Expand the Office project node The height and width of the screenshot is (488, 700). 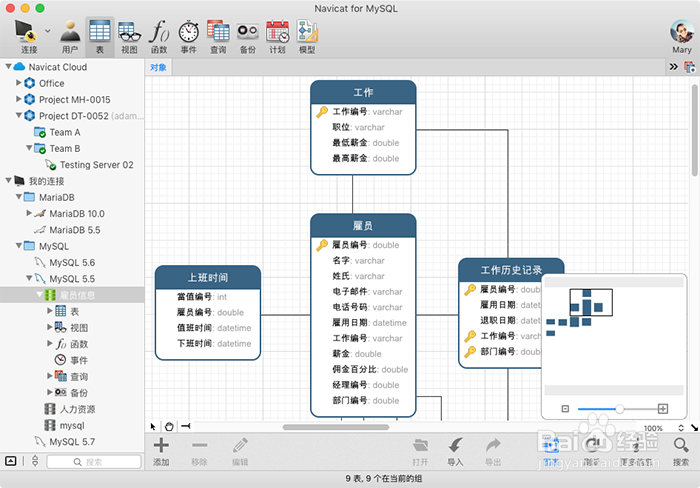pyautogui.click(x=19, y=83)
